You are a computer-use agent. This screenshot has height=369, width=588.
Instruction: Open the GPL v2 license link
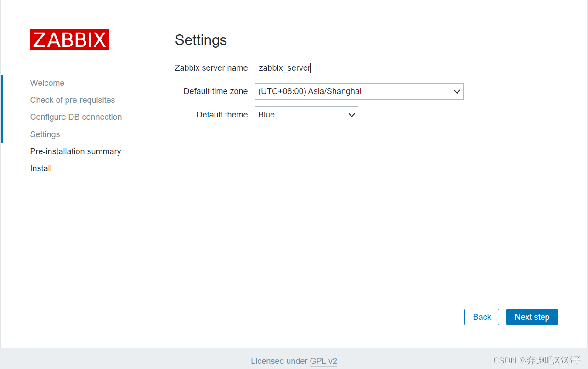point(323,361)
